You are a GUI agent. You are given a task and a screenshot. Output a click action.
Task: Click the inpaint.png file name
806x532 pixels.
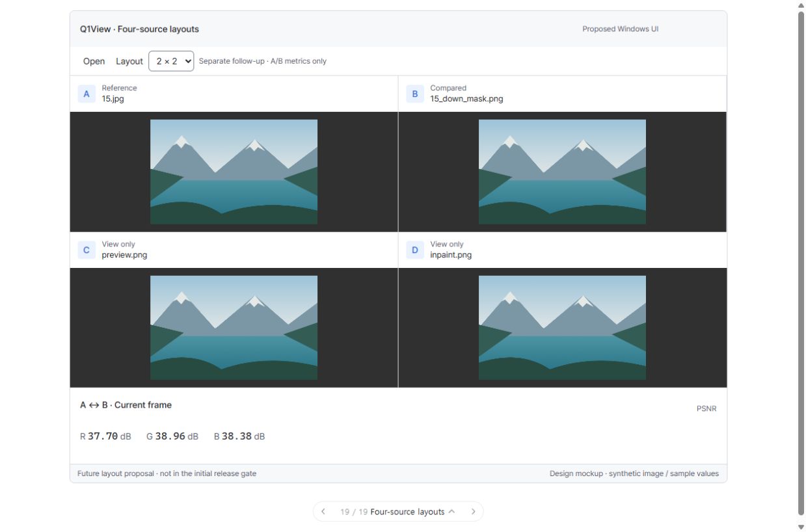pos(451,255)
